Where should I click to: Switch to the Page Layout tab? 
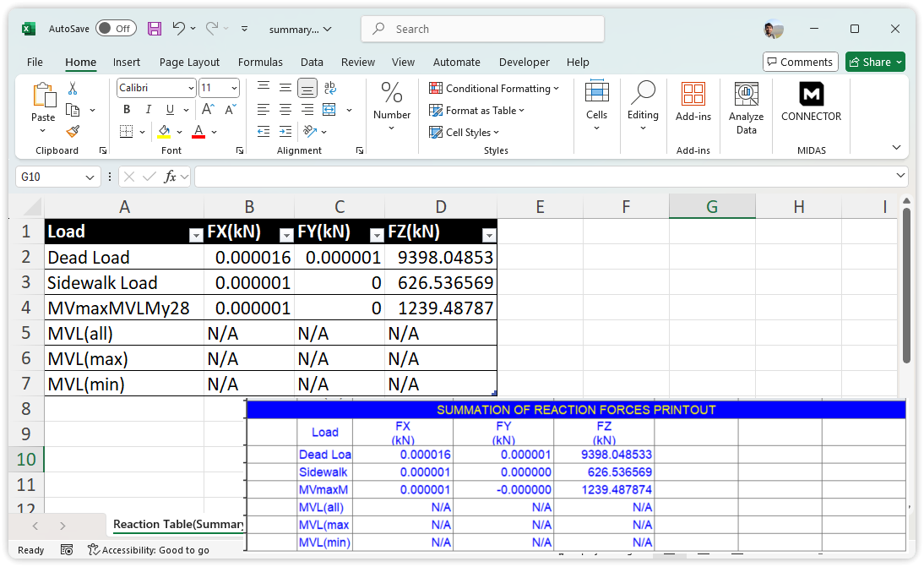click(x=189, y=62)
